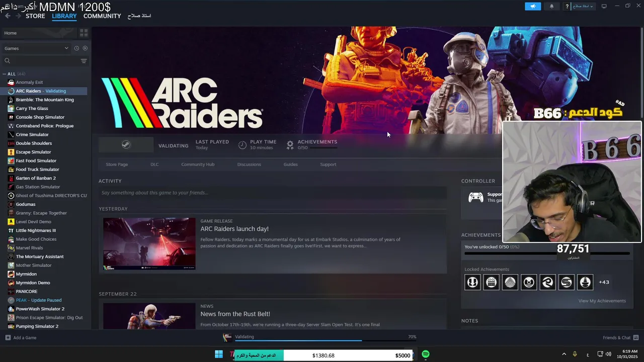Open the Community Hub link
This screenshot has width=644, height=362.
coord(198,164)
